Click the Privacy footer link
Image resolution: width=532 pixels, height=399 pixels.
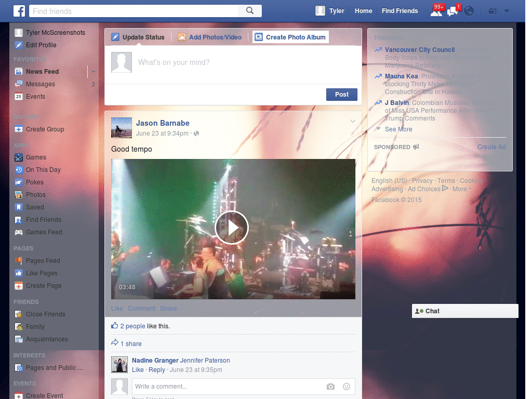[422, 181]
